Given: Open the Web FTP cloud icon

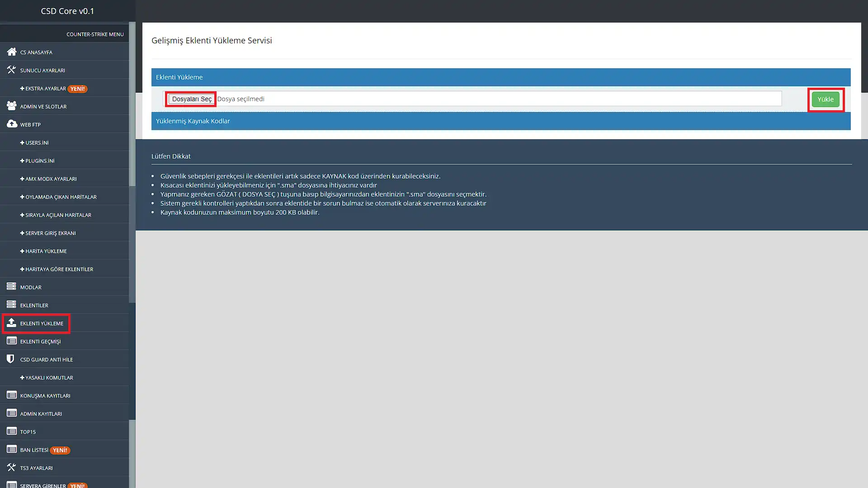Looking at the screenshot, I should pyautogui.click(x=12, y=124).
